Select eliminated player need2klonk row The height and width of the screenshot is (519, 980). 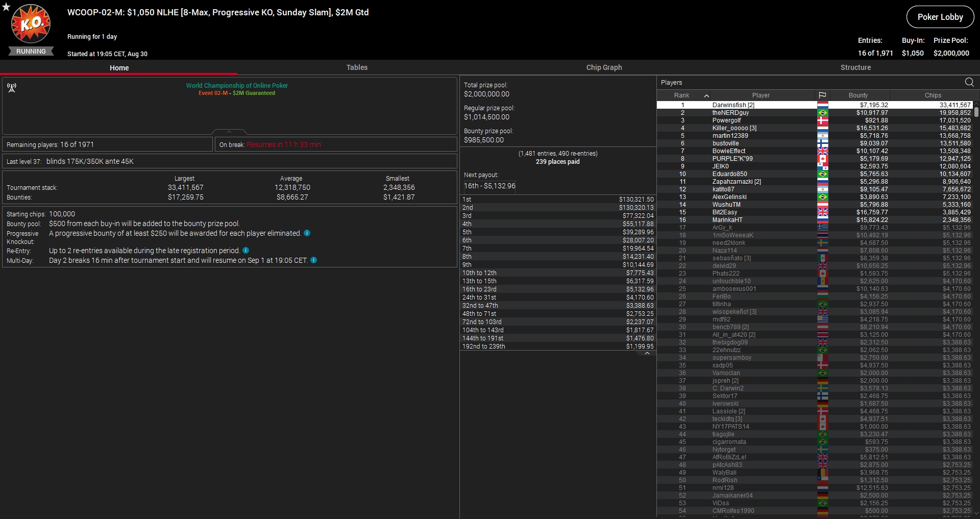pos(815,243)
